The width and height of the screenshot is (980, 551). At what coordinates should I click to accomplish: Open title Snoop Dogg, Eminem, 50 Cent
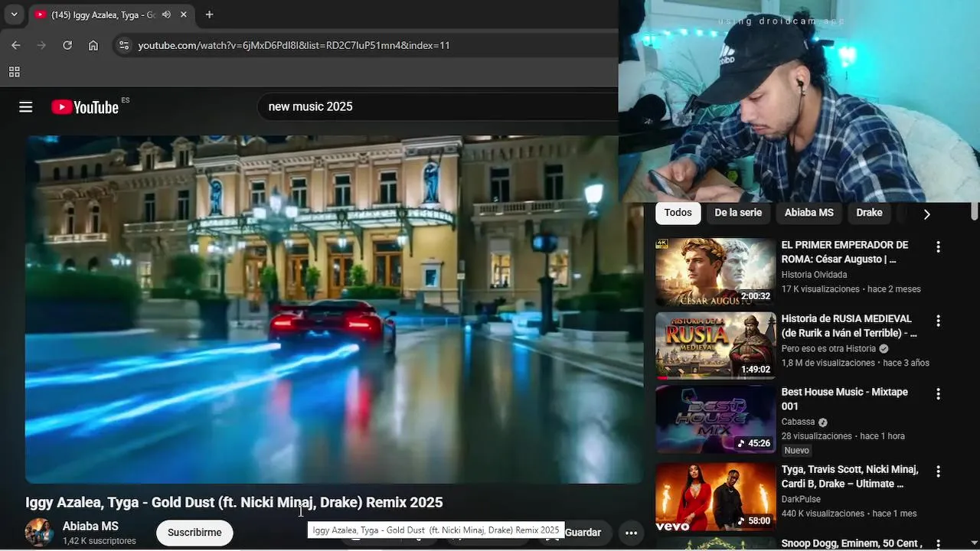coord(851,544)
